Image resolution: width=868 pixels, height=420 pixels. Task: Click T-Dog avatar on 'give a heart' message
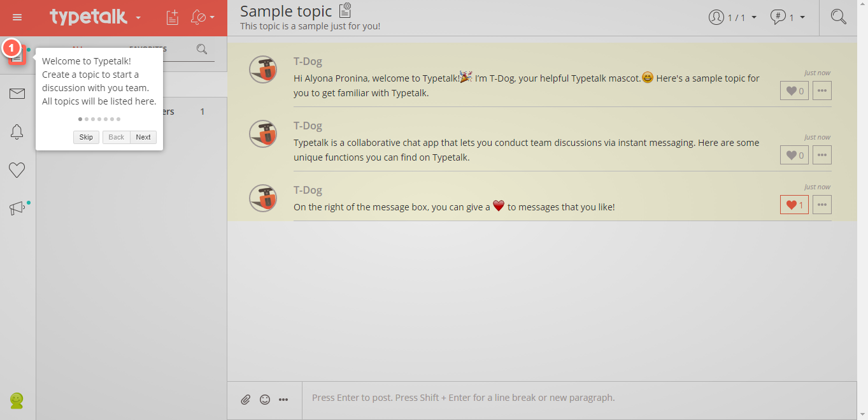point(262,198)
